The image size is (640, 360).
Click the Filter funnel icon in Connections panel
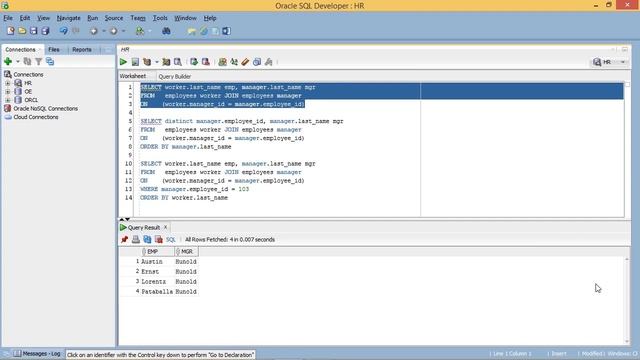[x=39, y=62]
